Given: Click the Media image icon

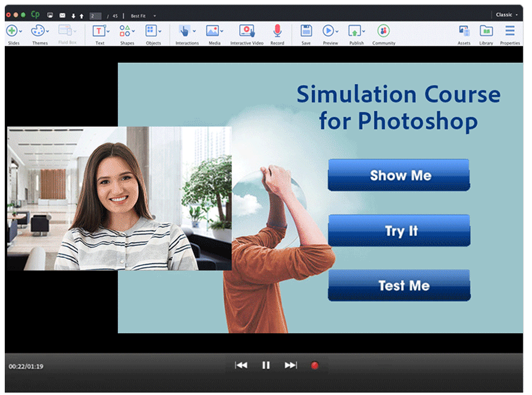Looking at the screenshot, I should coord(212,31).
